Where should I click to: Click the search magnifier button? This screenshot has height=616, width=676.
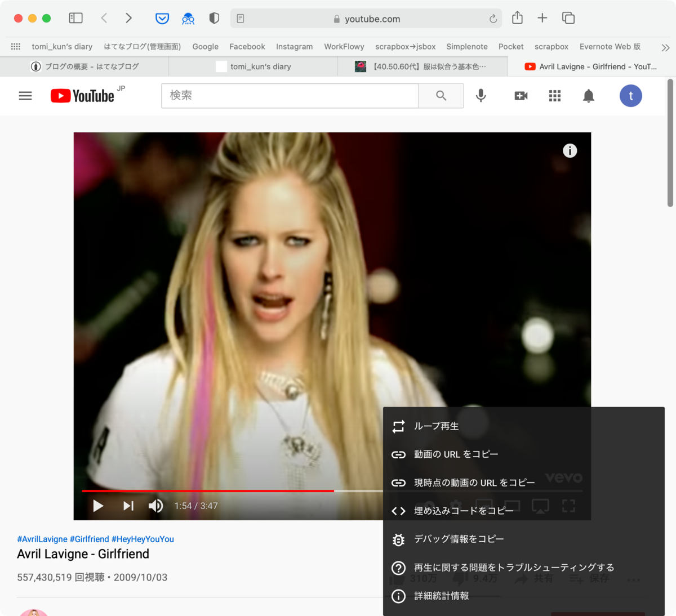click(441, 96)
